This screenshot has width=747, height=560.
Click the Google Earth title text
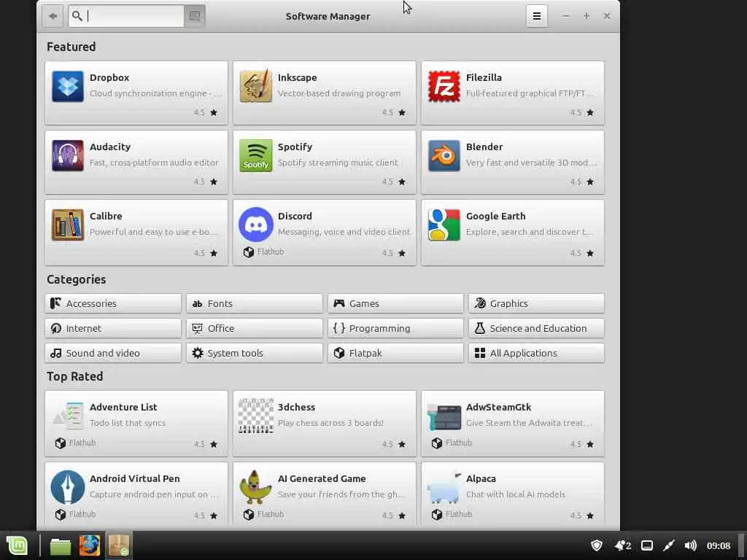[x=496, y=216]
